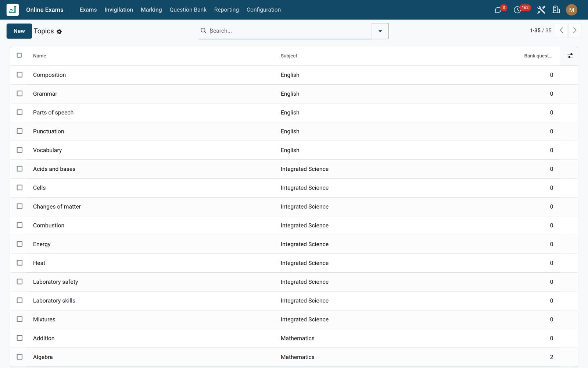
Task: Open the Question Bank menu
Action: (188, 10)
